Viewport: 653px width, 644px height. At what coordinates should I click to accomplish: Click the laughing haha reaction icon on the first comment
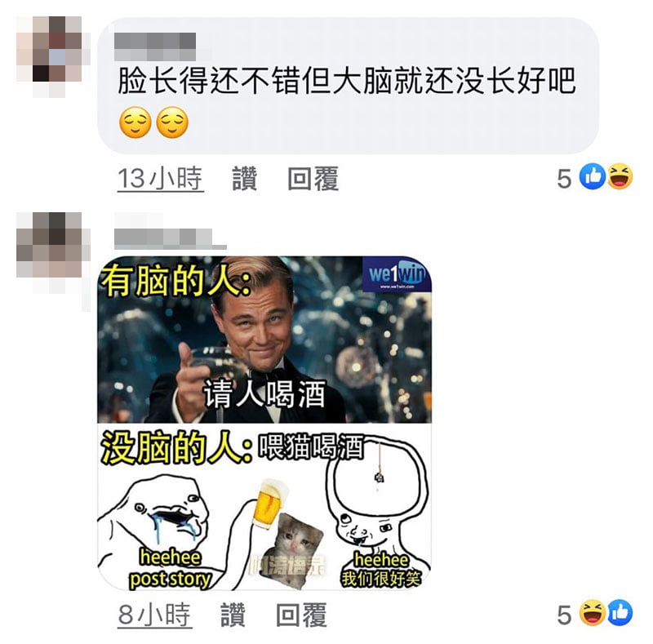(x=620, y=176)
